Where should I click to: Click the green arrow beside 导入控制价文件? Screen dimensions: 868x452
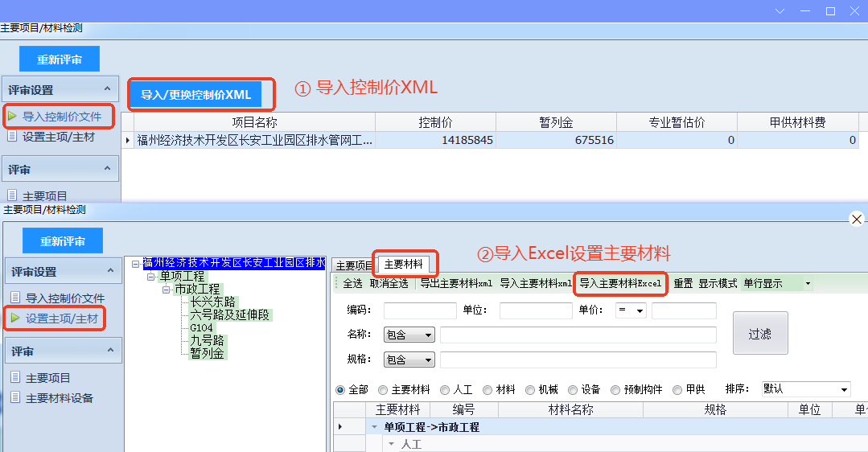[12, 117]
